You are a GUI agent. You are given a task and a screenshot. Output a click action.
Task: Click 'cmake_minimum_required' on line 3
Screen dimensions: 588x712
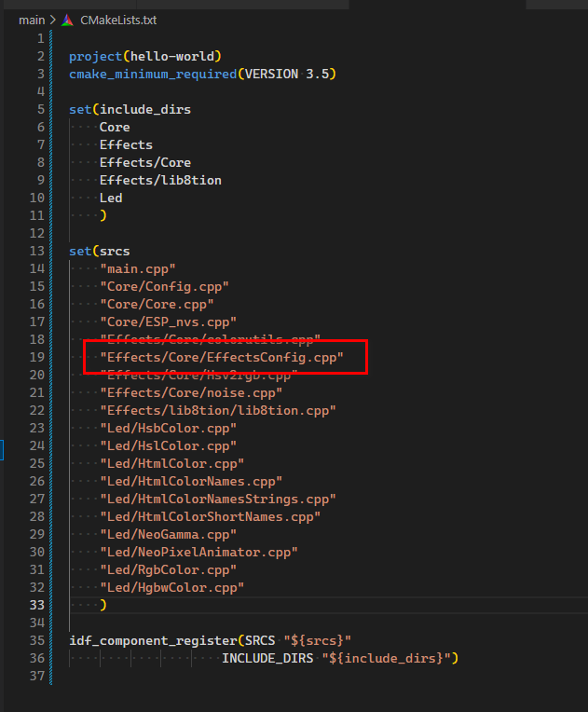tap(153, 74)
